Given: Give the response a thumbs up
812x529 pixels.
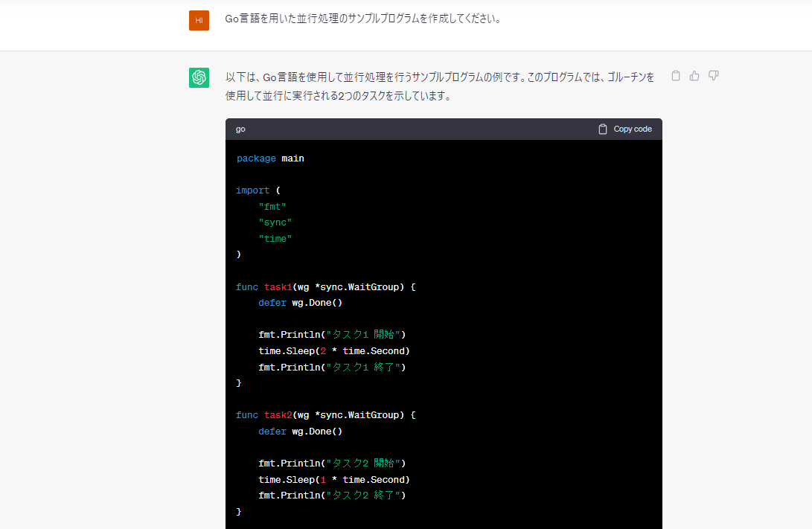Looking at the screenshot, I should (694, 76).
